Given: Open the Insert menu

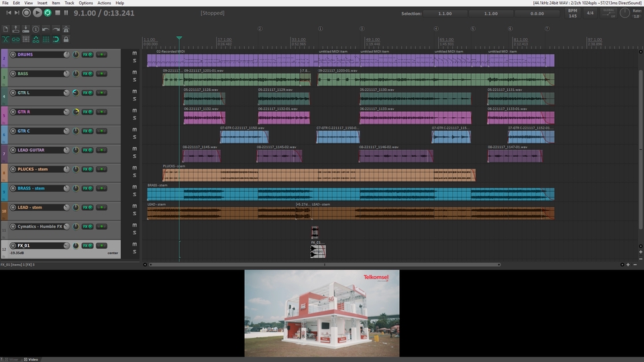Looking at the screenshot, I should pyautogui.click(x=42, y=3).
